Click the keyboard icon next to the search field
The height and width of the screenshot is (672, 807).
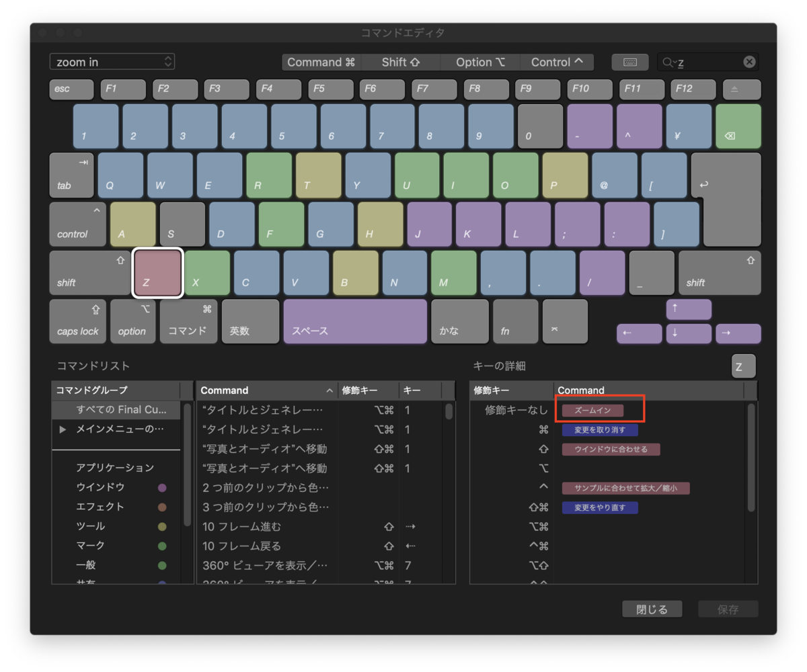(629, 61)
